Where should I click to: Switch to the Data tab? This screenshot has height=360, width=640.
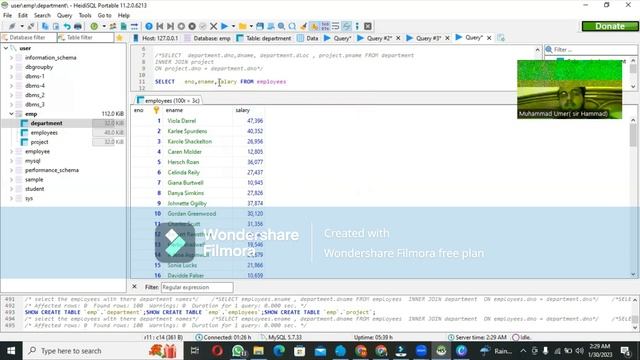point(308,38)
